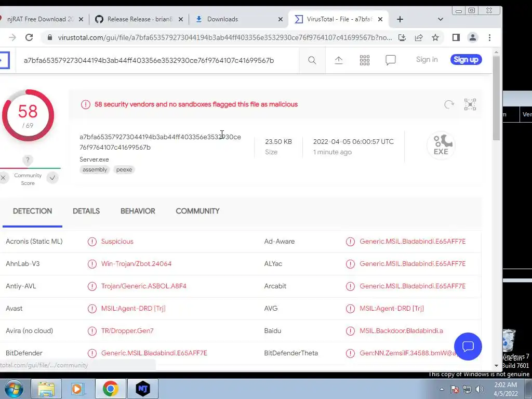This screenshot has height=399, width=532.
Task: Click the EXE file type icon
Action: click(x=441, y=145)
